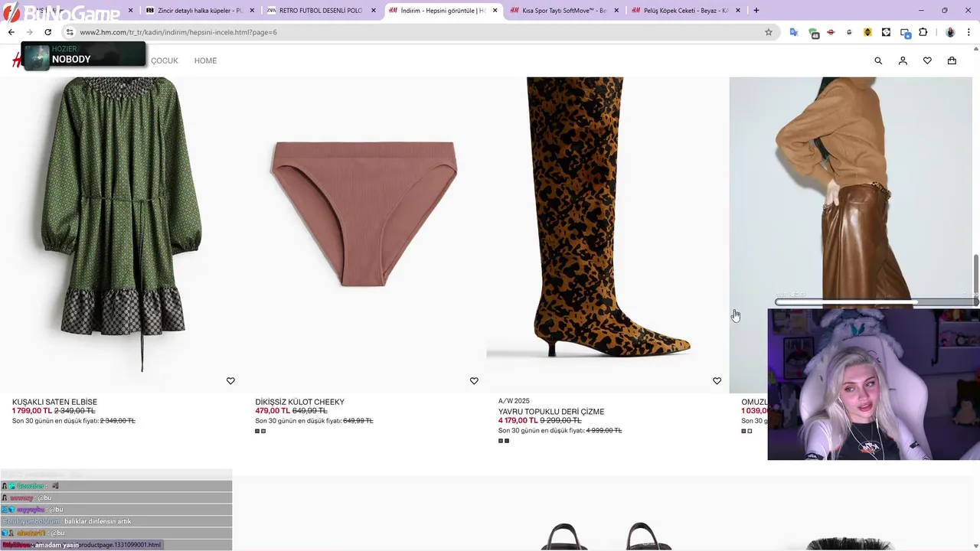Click the A/W 2025 label
Screen dimensions: 980x551
(514, 401)
